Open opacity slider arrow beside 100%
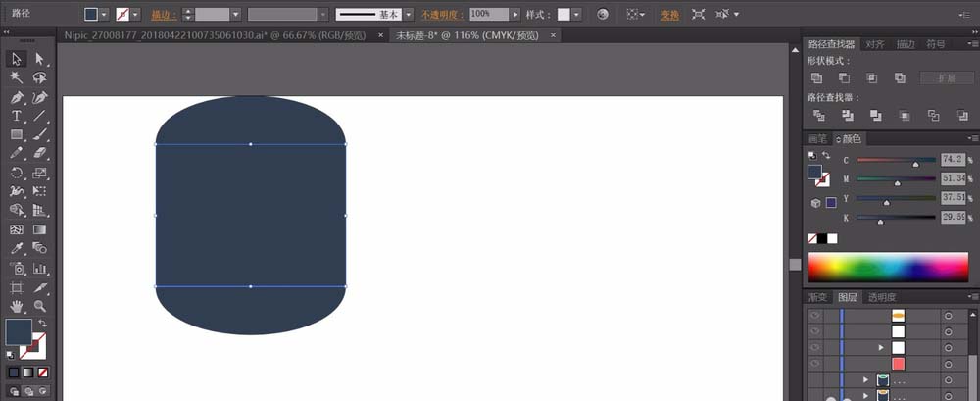Image resolution: width=980 pixels, height=401 pixels. [515, 14]
